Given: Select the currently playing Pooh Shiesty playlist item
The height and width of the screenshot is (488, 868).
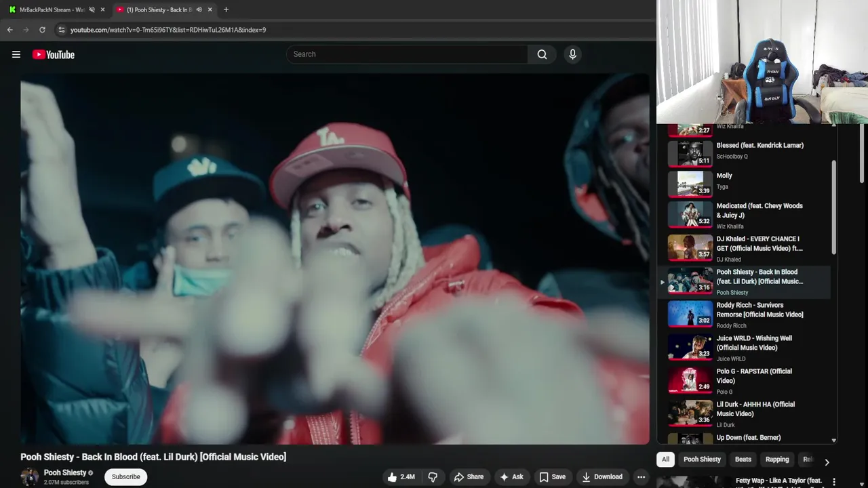Looking at the screenshot, I should pos(743,282).
